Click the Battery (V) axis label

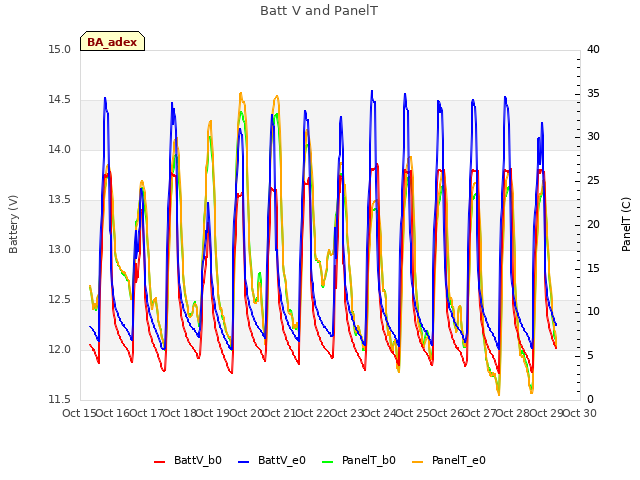(x=13, y=224)
